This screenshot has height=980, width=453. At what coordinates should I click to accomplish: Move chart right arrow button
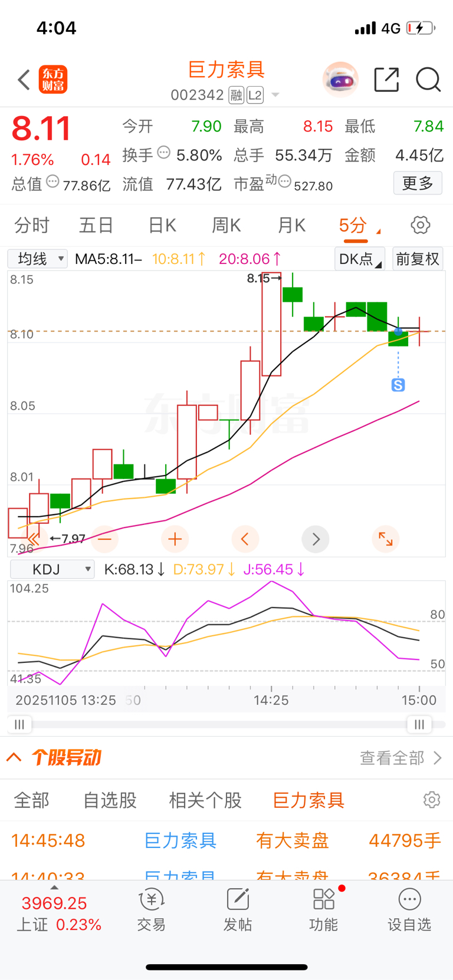pyautogui.click(x=316, y=539)
